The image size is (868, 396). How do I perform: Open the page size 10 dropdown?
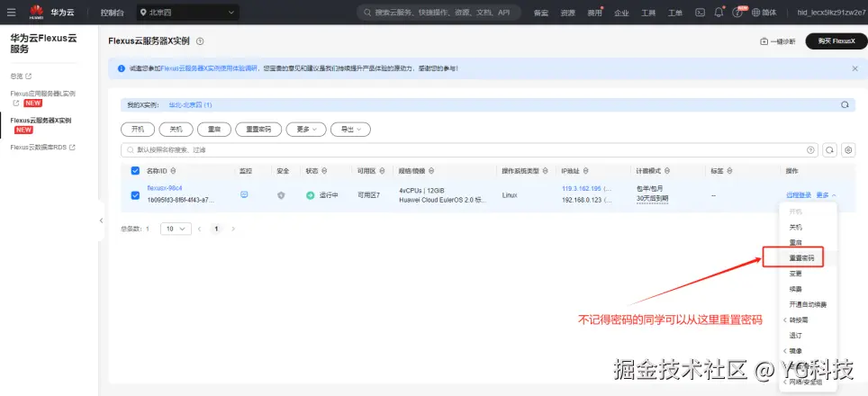point(176,229)
